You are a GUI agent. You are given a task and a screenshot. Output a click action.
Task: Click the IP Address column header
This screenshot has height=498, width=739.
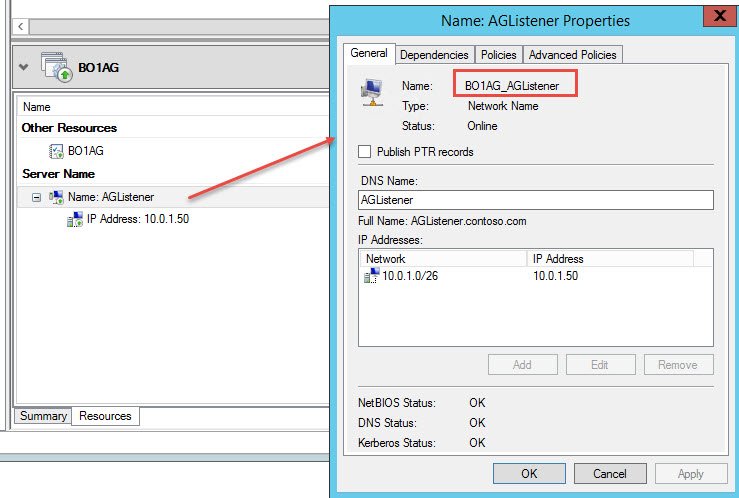[x=610, y=259]
